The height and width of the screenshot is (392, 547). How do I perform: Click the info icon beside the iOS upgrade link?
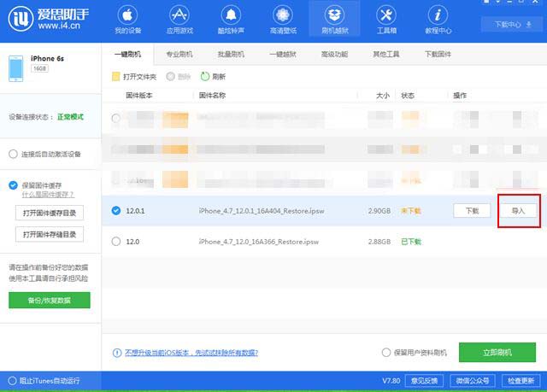pos(117,353)
